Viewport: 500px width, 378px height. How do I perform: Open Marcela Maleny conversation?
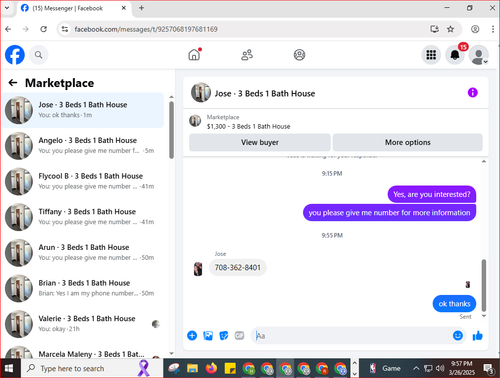pos(83,352)
